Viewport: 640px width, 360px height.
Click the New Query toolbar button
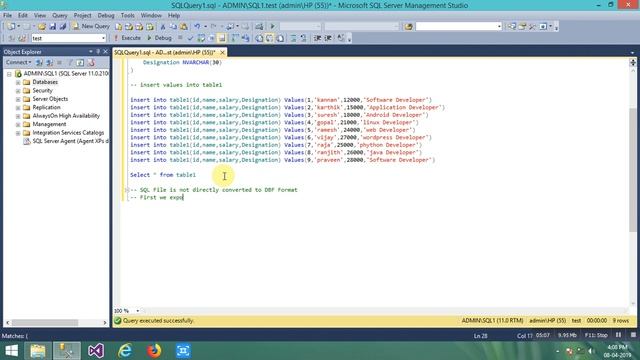[91, 26]
